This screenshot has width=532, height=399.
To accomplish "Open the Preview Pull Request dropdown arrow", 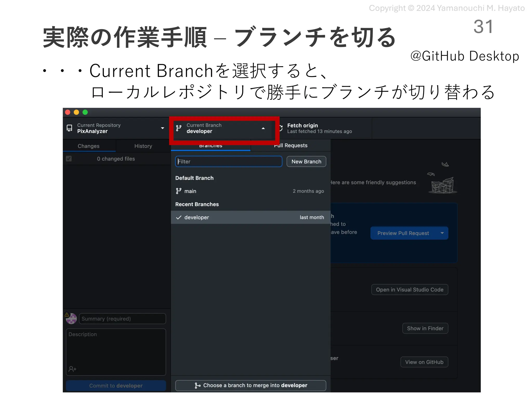I will click(442, 233).
